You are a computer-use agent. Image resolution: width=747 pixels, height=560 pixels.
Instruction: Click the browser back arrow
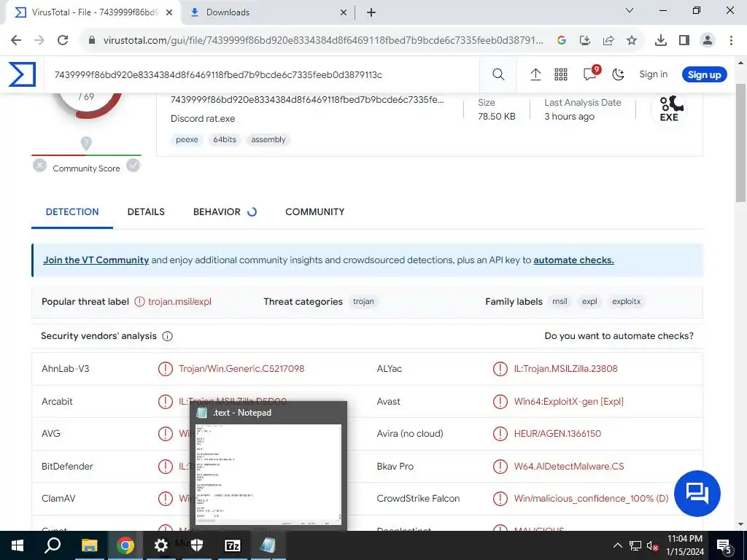click(x=16, y=40)
